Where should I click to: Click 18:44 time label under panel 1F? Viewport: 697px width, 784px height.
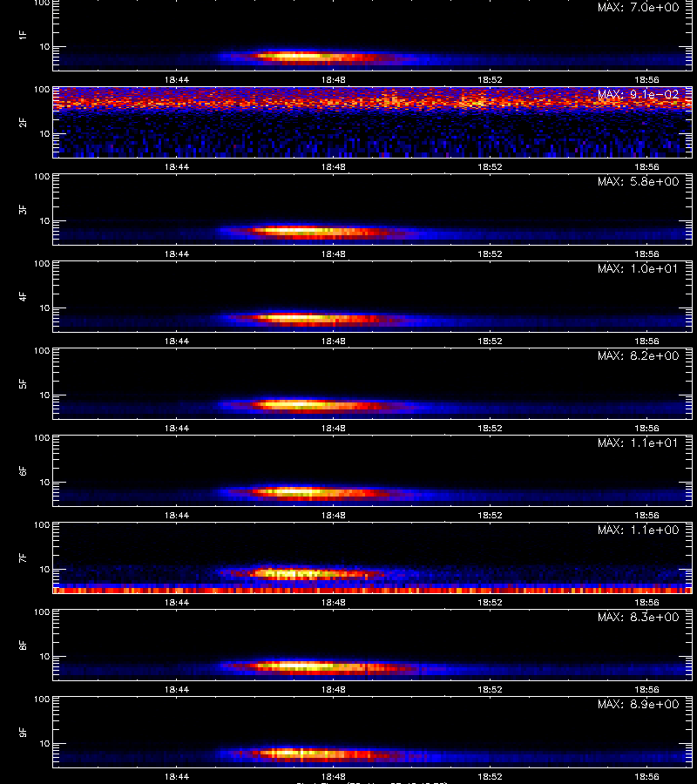pyautogui.click(x=177, y=80)
